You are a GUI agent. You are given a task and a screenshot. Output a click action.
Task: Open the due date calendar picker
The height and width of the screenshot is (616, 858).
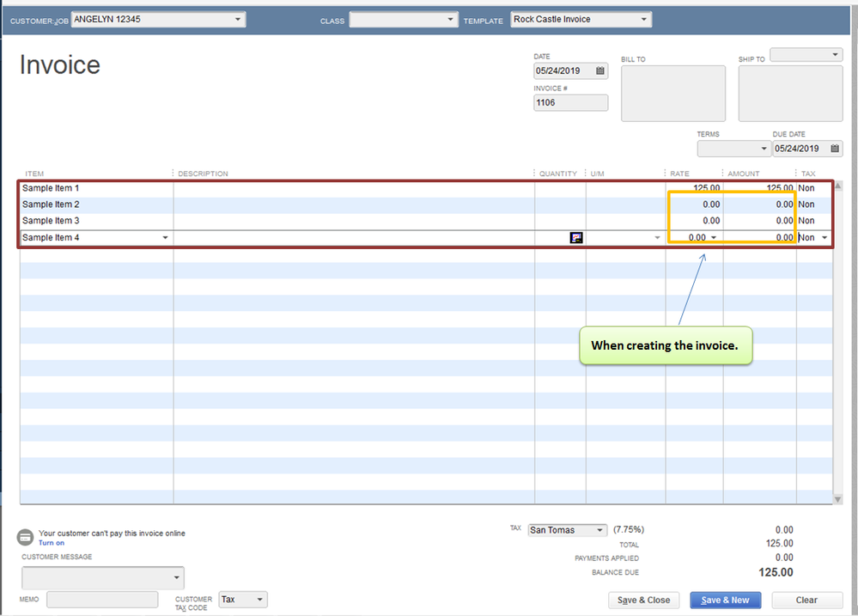(x=835, y=149)
